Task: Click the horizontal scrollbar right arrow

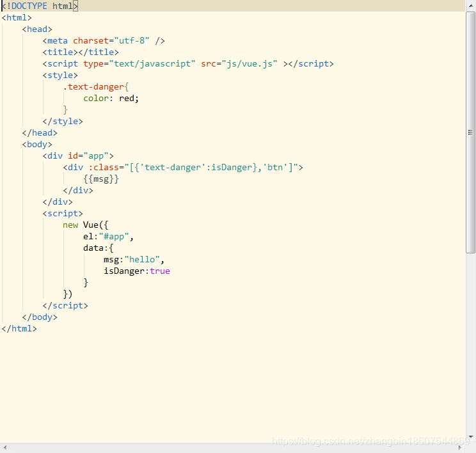Action: point(460,447)
